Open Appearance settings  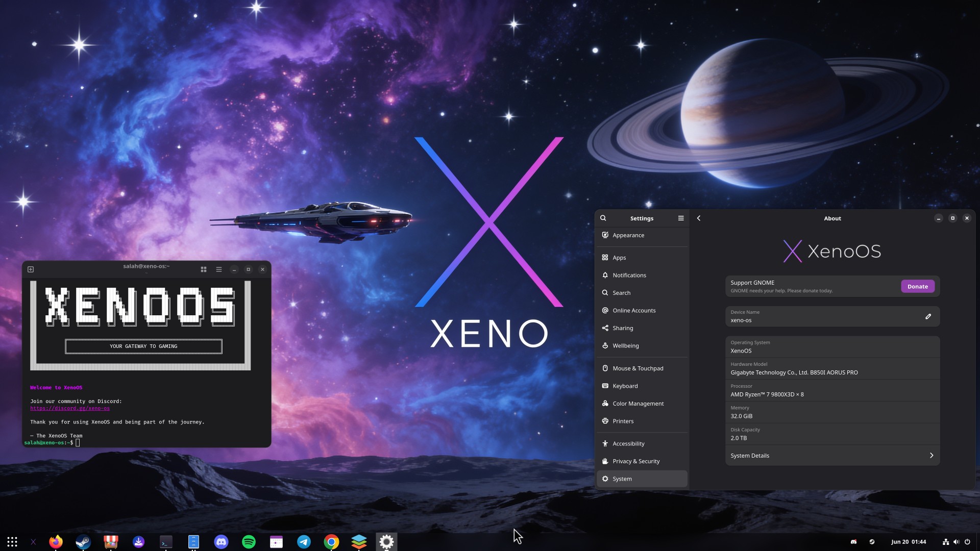point(642,235)
